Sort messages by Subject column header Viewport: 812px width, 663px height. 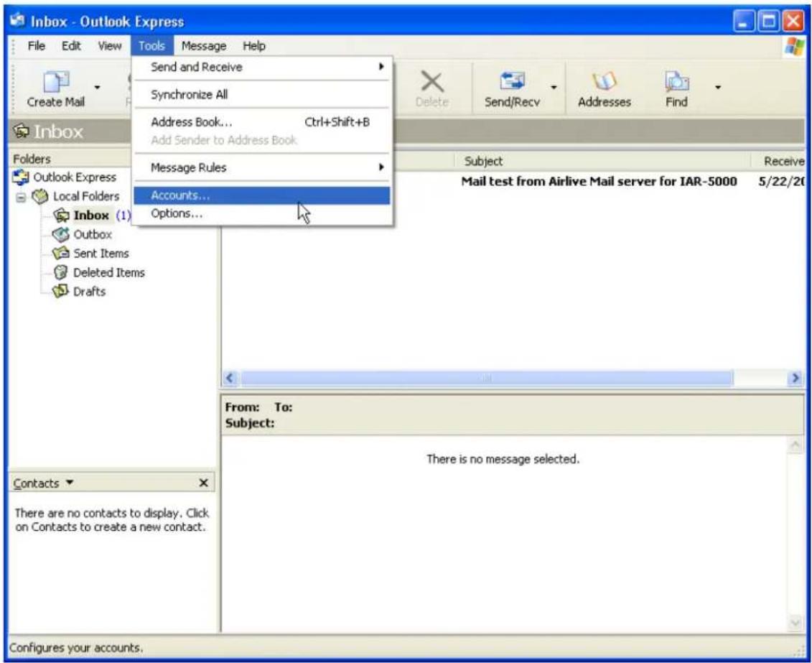(x=603, y=161)
